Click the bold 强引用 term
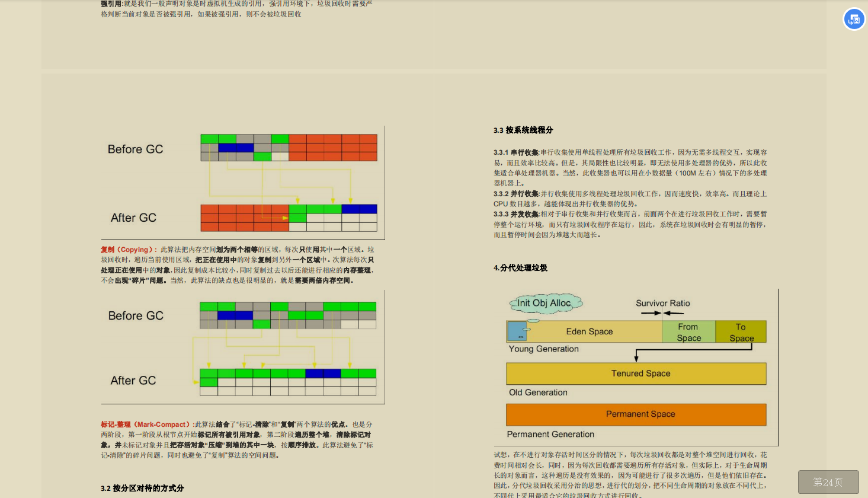The height and width of the screenshot is (498, 868). [x=112, y=4]
